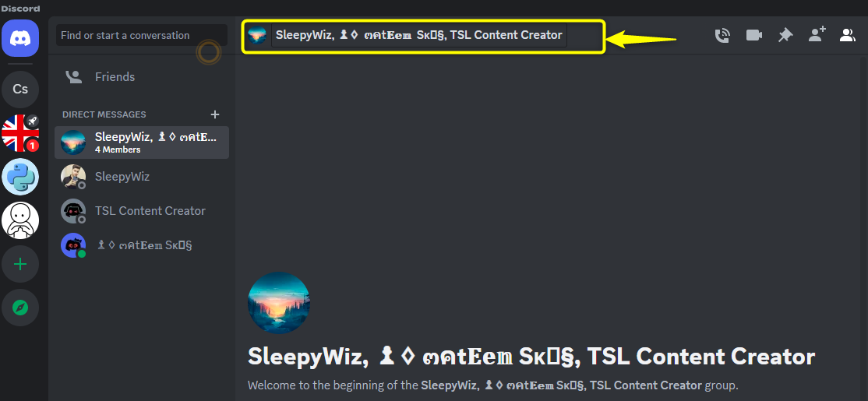Click Find or start a conversation field

pos(142,35)
